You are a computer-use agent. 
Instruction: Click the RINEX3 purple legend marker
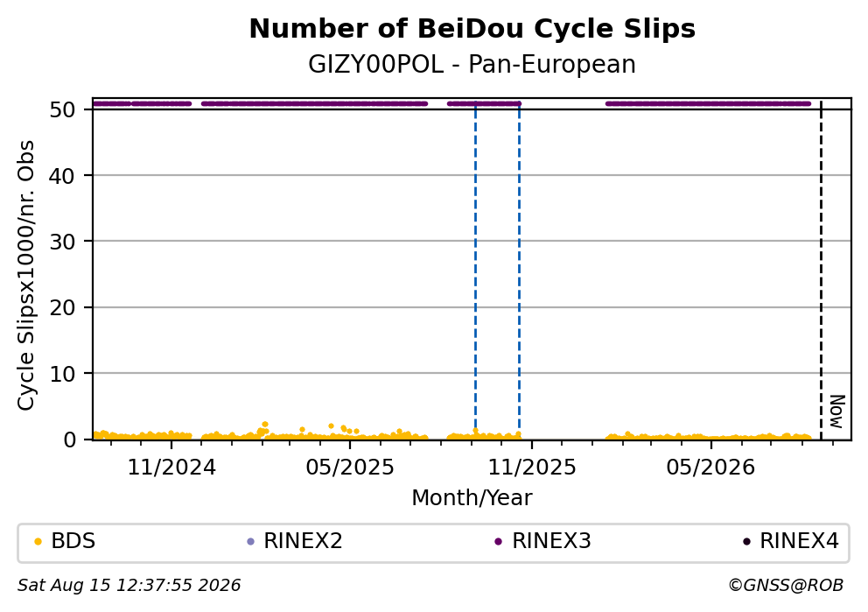pos(498,542)
